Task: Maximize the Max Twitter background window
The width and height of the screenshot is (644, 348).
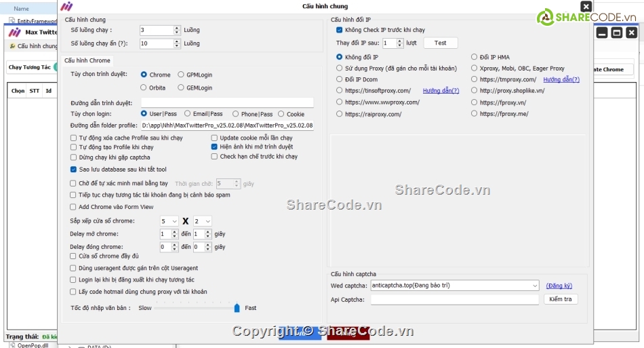Action: click(617, 33)
